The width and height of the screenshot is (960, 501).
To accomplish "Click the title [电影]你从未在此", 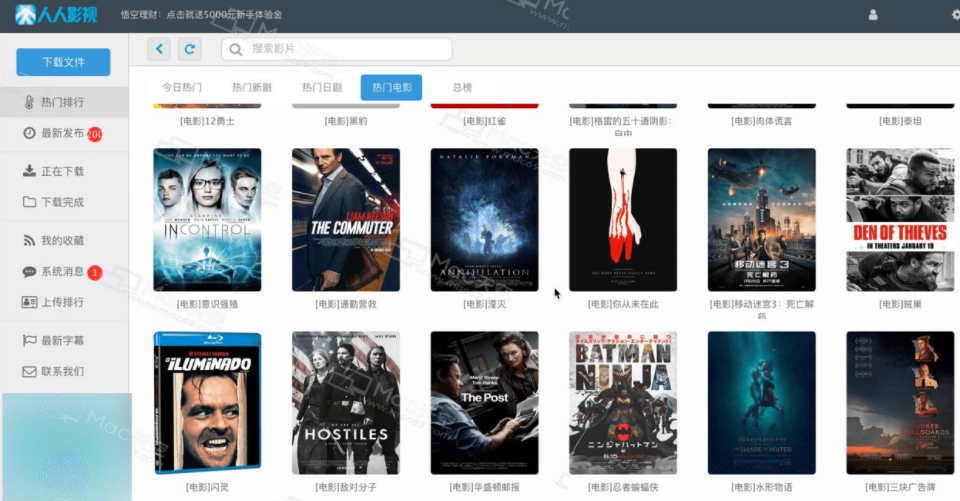I will [x=623, y=304].
